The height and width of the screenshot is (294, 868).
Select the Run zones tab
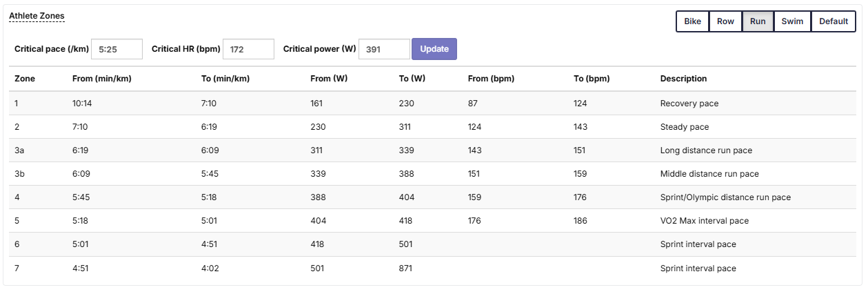[758, 21]
